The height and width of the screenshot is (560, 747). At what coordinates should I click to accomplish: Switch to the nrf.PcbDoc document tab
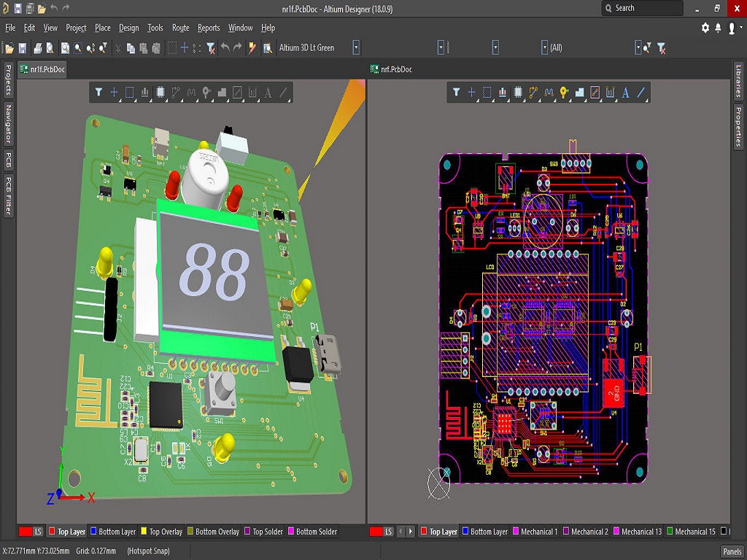[x=396, y=69]
